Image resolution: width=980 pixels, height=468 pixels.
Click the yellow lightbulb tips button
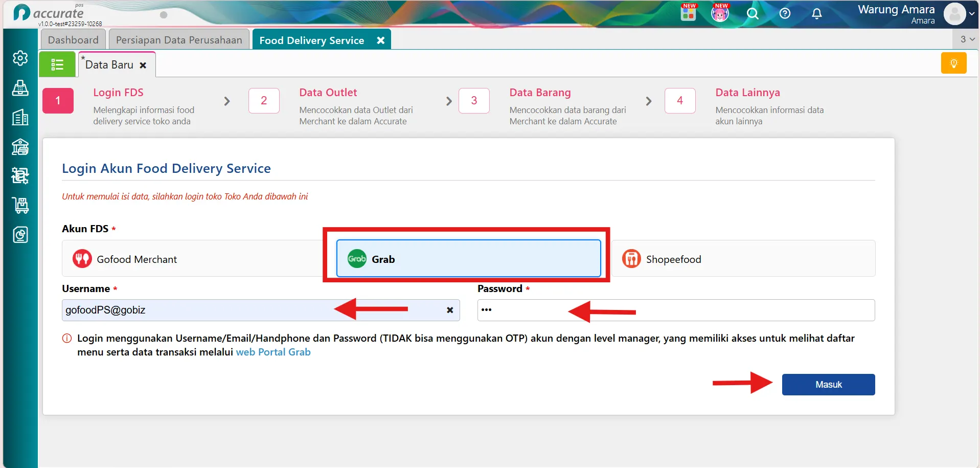point(953,63)
